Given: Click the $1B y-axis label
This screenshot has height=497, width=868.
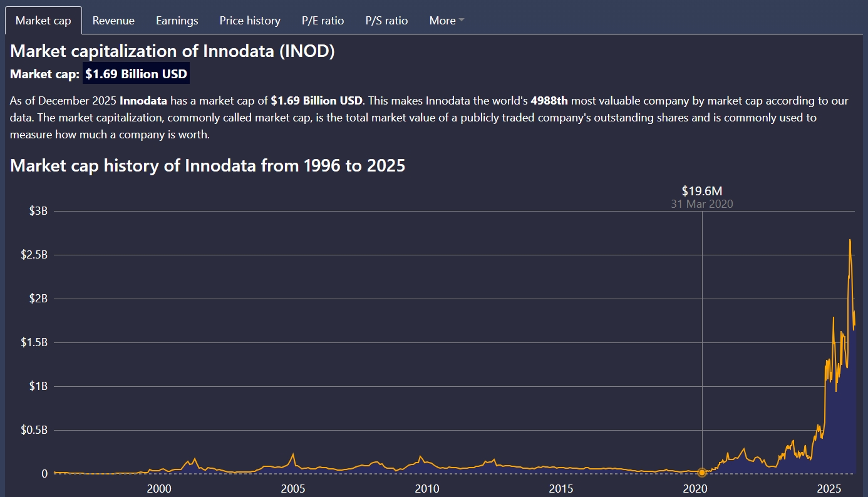Looking at the screenshot, I should 38,386.
